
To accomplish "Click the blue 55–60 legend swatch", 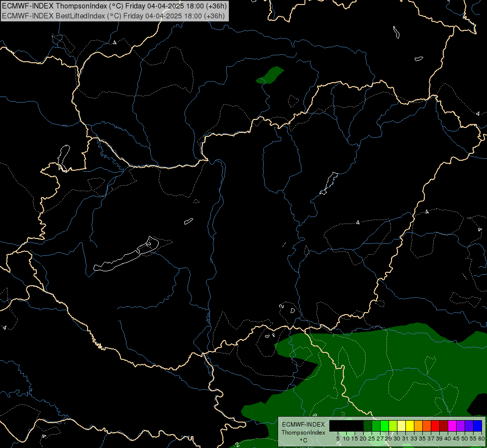I will coord(478,426).
